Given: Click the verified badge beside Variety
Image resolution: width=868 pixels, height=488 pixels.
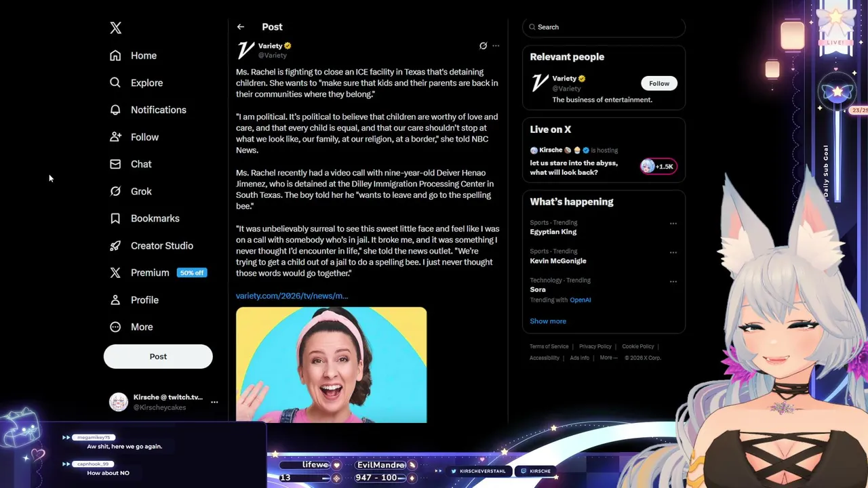Looking at the screenshot, I should tap(288, 46).
